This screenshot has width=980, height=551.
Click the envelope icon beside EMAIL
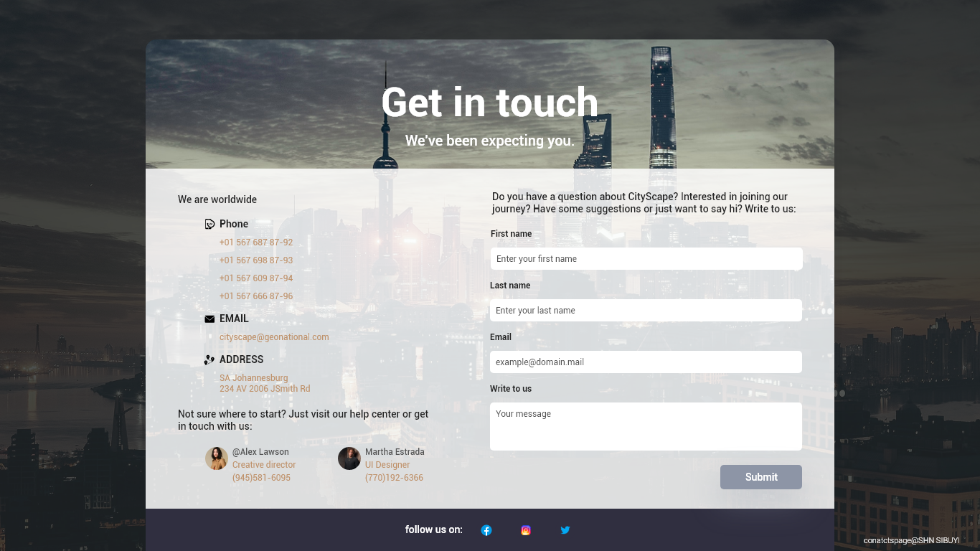coord(209,319)
